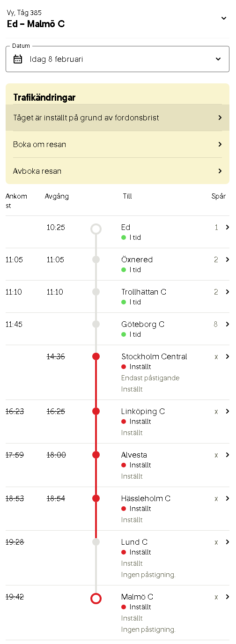This screenshot has height=644, width=236.
Task: Select Avboka resan
Action: (118, 171)
